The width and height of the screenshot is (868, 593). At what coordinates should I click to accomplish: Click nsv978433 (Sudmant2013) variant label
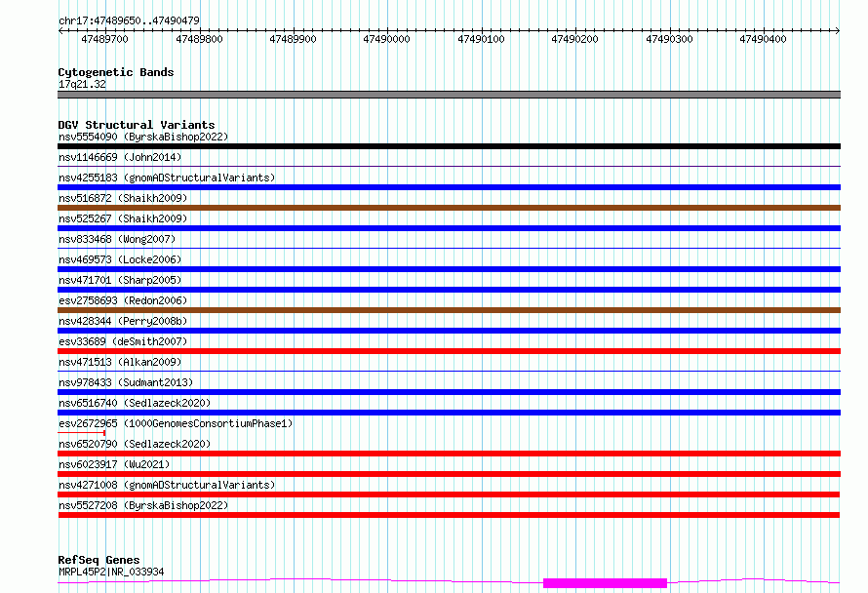[x=126, y=382]
